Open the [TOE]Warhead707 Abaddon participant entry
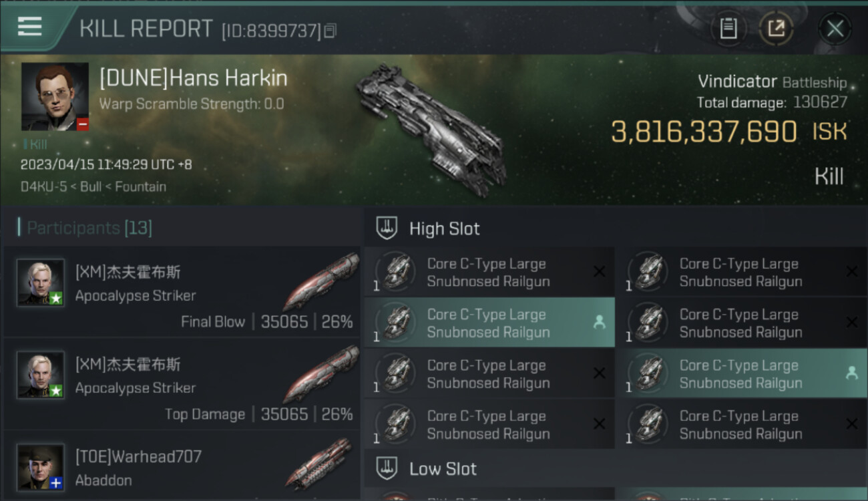Image resolution: width=868 pixels, height=501 pixels. click(182, 468)
